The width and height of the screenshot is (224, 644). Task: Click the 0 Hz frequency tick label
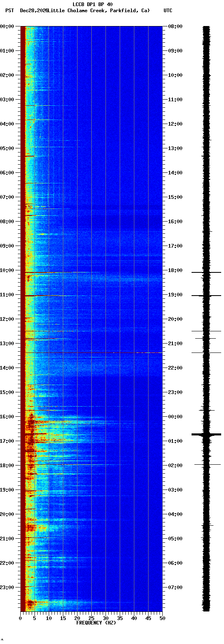point(20,618)
